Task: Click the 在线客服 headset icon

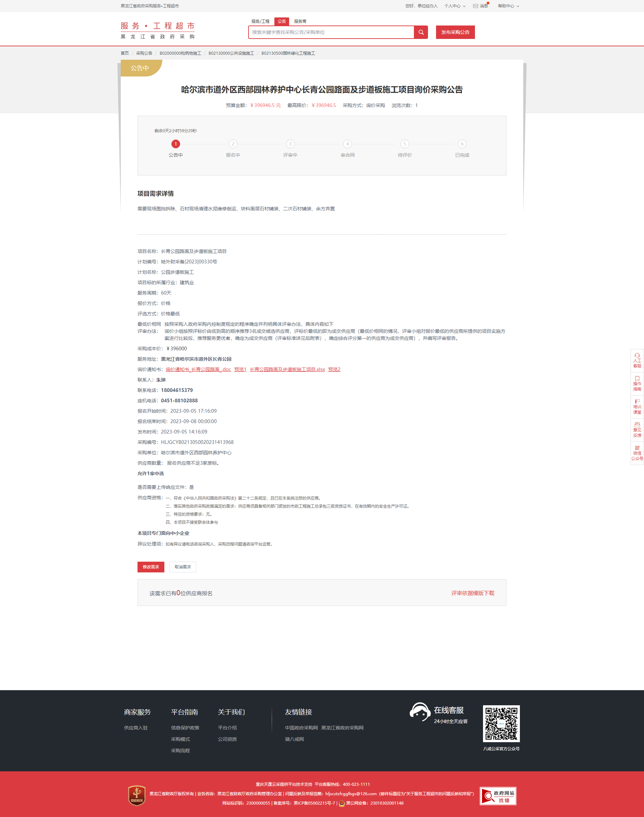Action: [420, 711]
